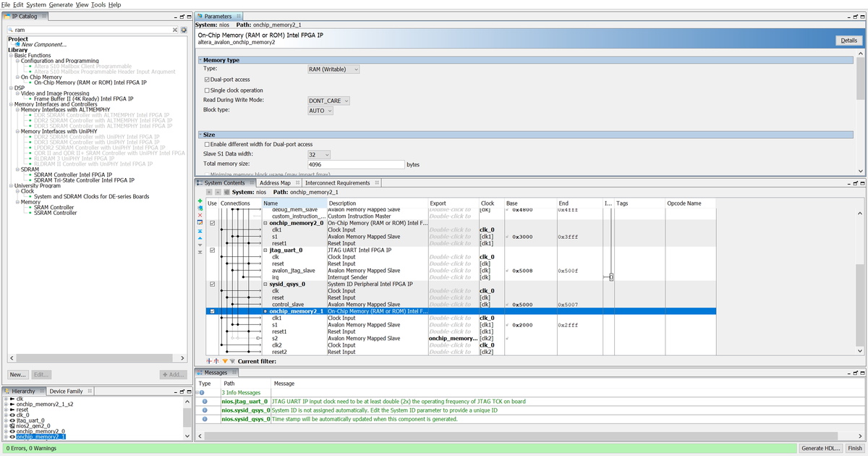Toggle Use checkbox for onchip_memory2_1

click(x=212, y=311)
